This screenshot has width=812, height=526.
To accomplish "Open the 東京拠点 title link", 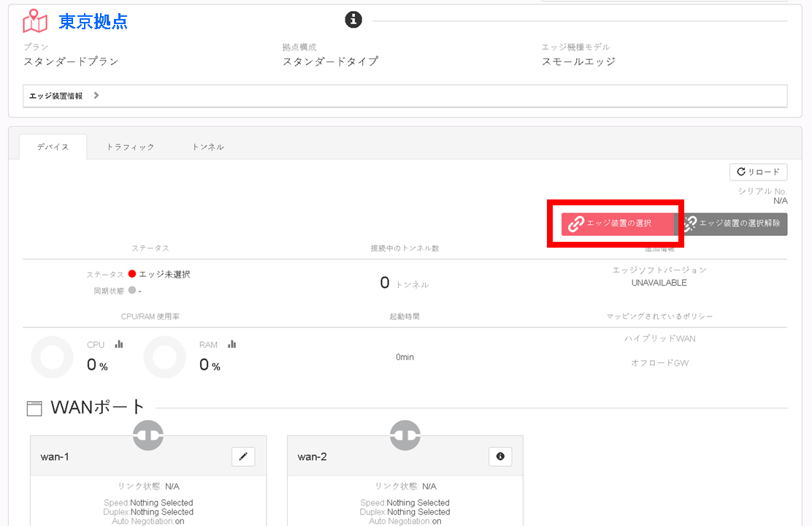I will tap(93, 21).
